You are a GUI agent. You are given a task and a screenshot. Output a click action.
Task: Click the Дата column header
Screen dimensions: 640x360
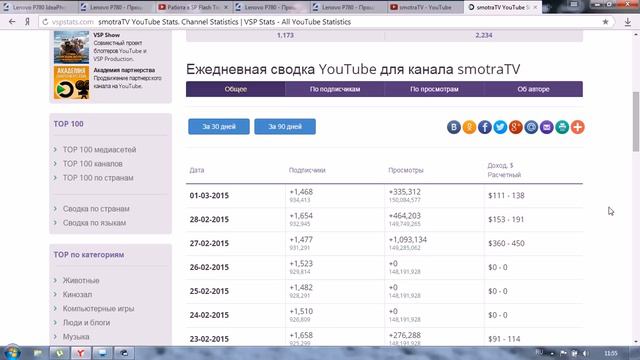point(197,170)
